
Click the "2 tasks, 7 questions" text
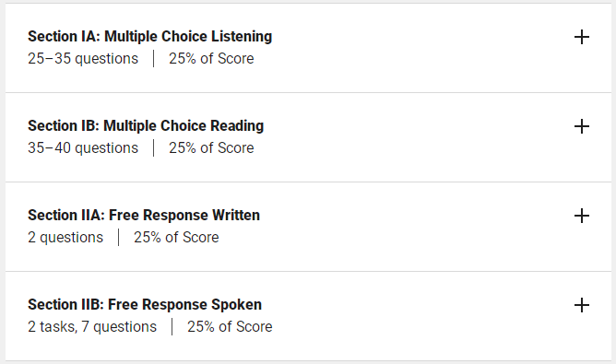tap(92, 327)
